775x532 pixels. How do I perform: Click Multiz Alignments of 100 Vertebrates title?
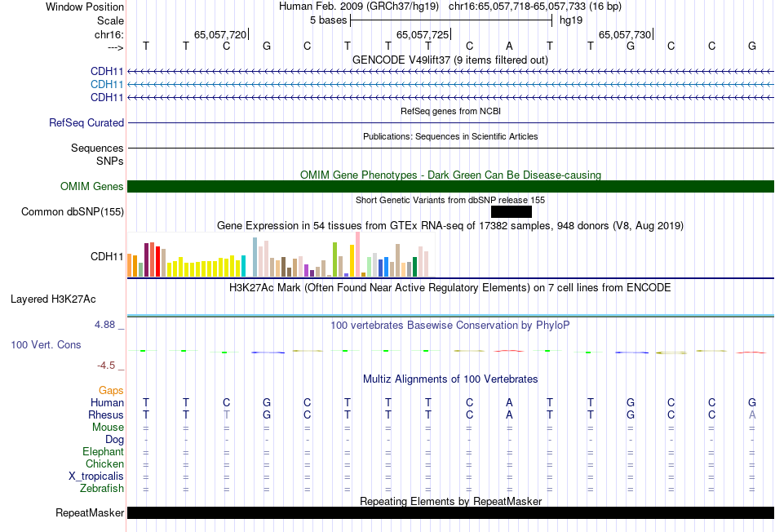coord(450,379)
